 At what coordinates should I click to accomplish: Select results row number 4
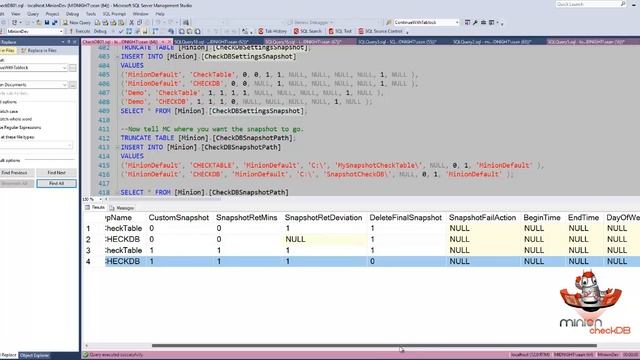pos(88,261)
